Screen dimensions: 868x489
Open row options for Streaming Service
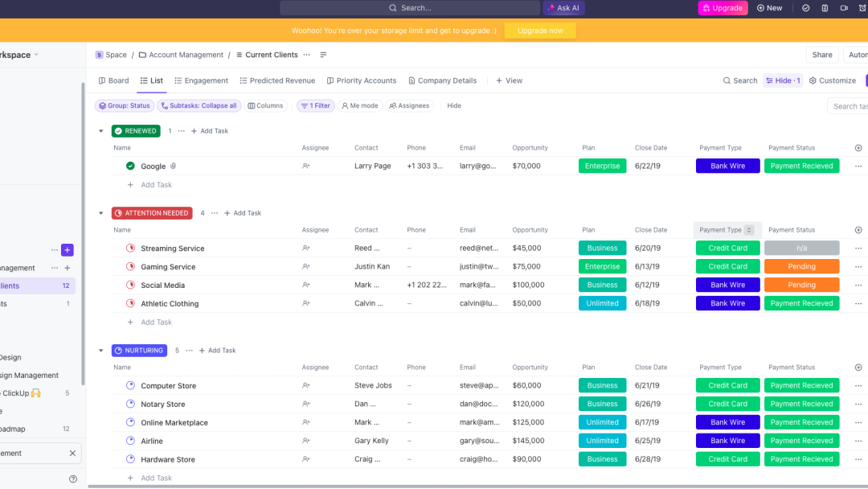pyautogui.click(x=858, y=249)
